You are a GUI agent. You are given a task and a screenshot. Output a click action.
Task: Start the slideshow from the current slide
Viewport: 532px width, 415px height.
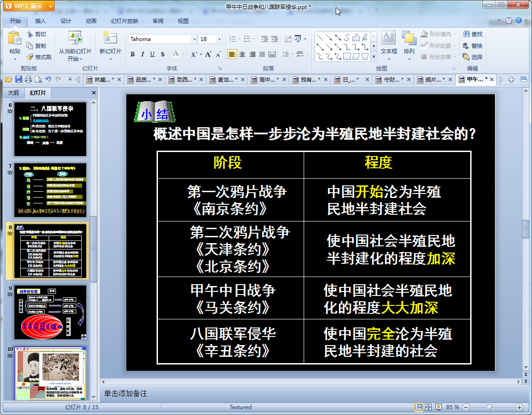pos(75,37)
